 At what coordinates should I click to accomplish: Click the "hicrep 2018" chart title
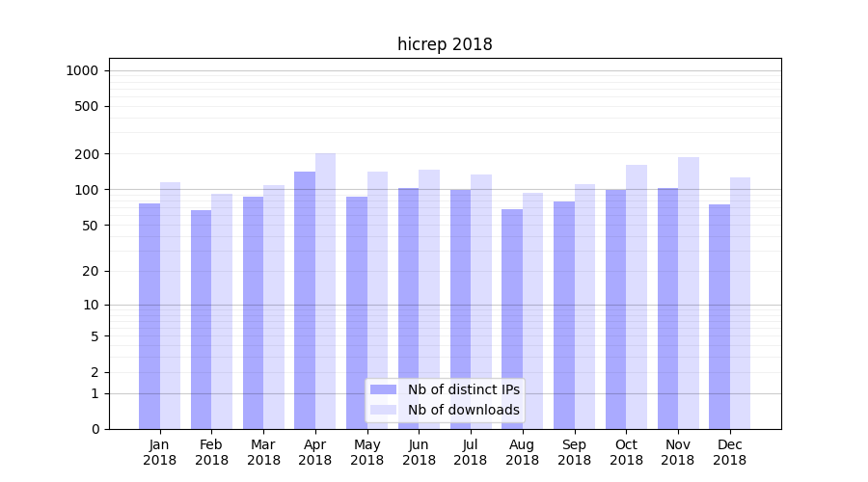coord(445,44)
